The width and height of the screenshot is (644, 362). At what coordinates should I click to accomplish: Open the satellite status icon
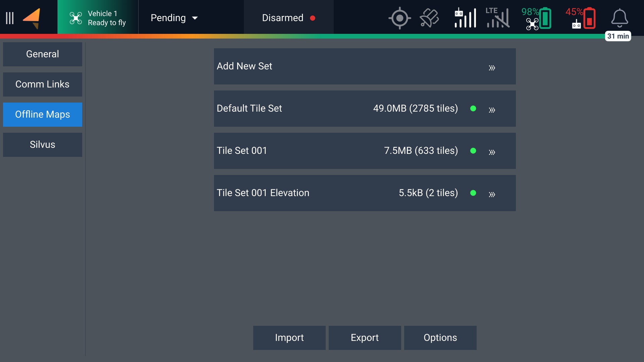(429, 18)
